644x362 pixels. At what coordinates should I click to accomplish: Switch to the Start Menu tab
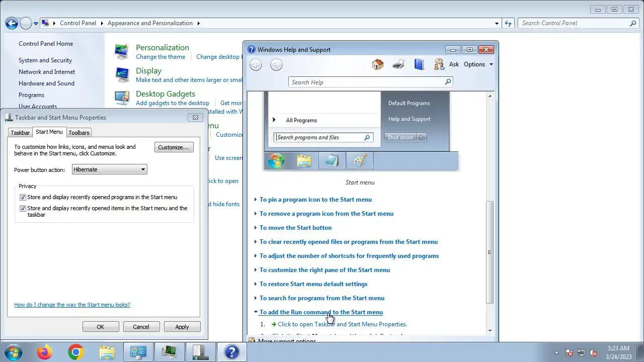click(49, 132)
